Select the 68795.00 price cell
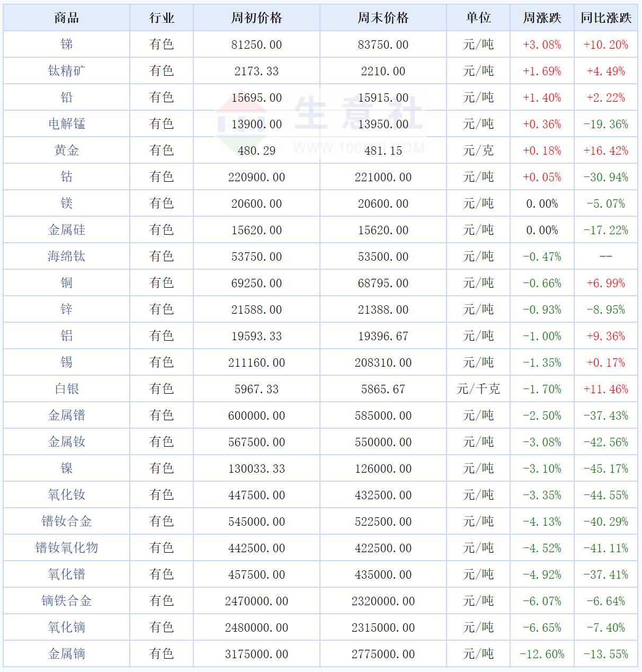This screenshot has width=642, height=672. point(383,283)
